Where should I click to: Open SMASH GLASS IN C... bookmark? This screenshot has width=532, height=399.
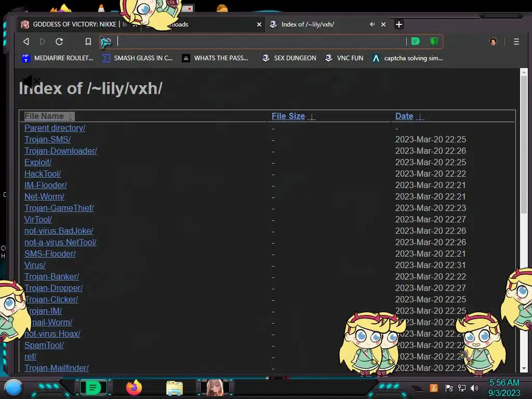[x=137, y=58]
